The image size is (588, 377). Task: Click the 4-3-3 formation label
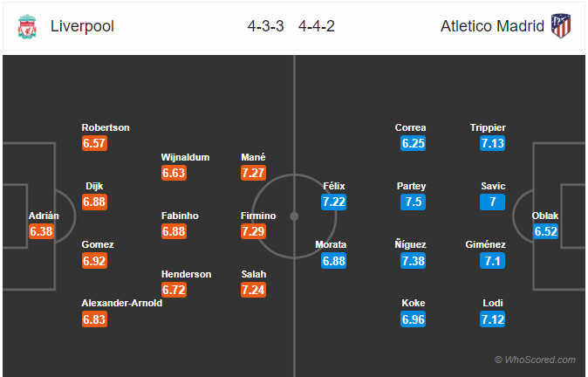click(265, 26)
